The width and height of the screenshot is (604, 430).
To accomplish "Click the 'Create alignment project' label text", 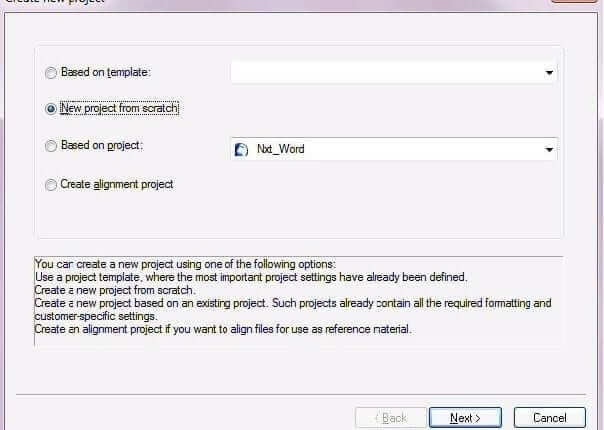I will click(116, 185).
